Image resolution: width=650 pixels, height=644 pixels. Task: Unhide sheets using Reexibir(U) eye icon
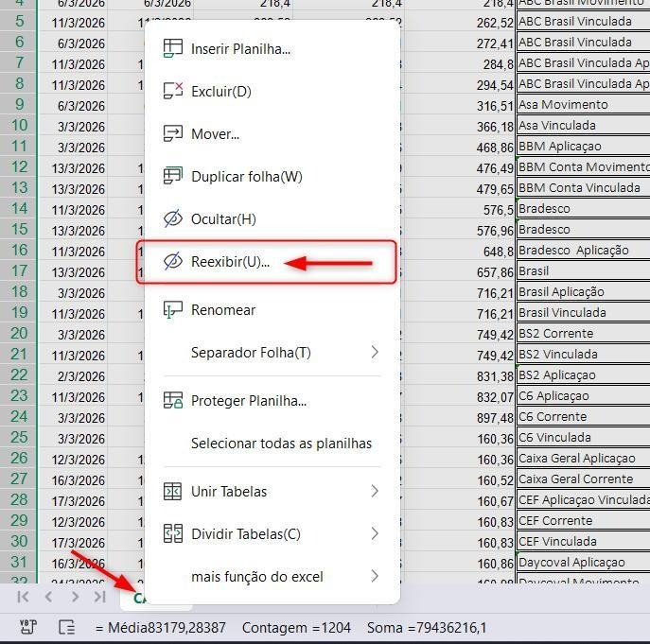tap(173, 262)
